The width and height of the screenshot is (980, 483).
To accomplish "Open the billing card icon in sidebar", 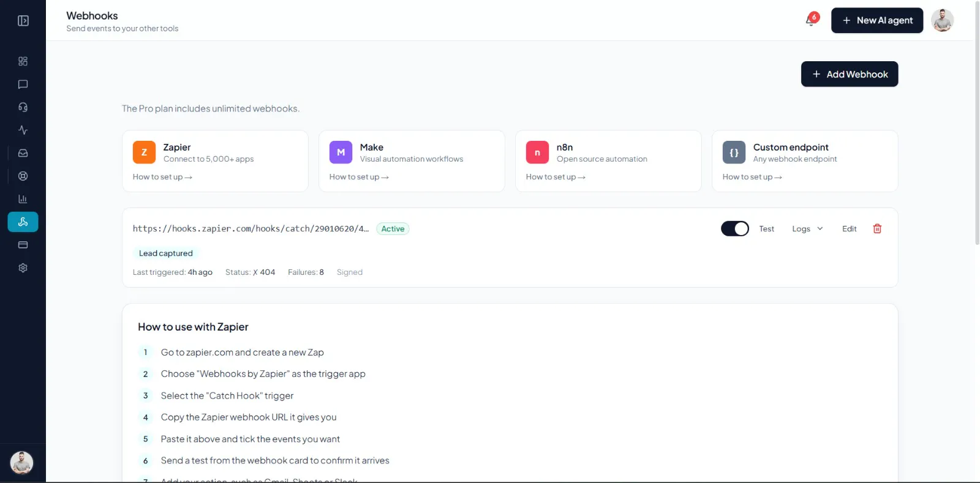I will (23, 245).
